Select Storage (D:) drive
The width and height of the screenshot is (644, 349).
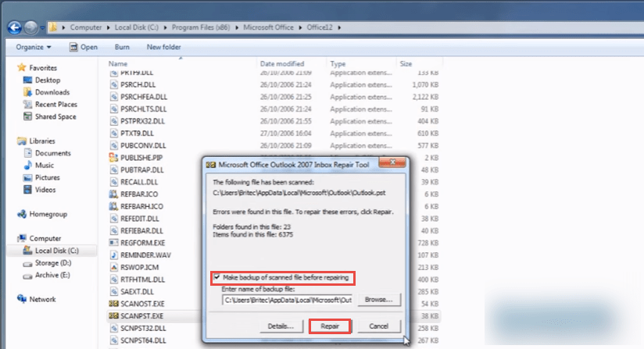coord(53,263)
